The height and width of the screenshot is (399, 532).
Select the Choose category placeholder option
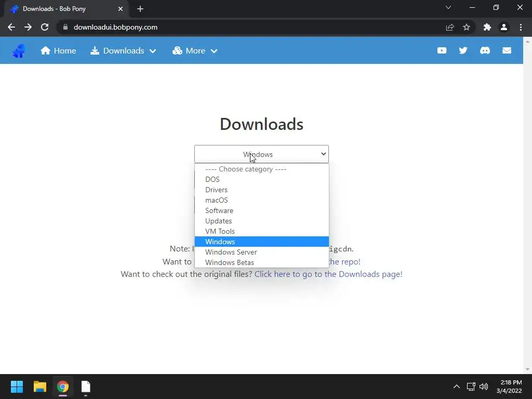(262, 169)
